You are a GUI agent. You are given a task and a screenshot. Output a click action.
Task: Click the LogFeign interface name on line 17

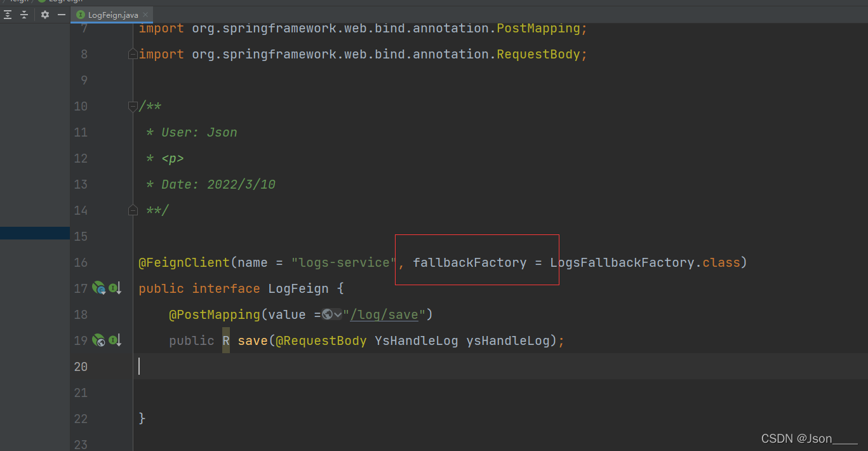coord(298,288)
